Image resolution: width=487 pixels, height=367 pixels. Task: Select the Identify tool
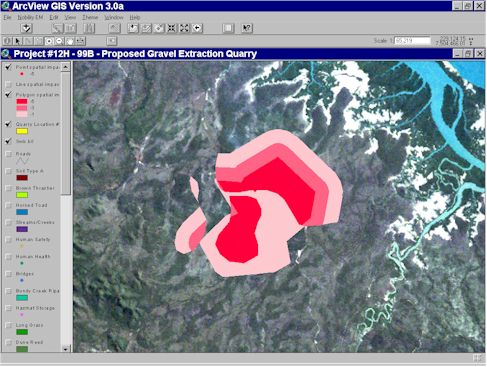pos(7,41)
